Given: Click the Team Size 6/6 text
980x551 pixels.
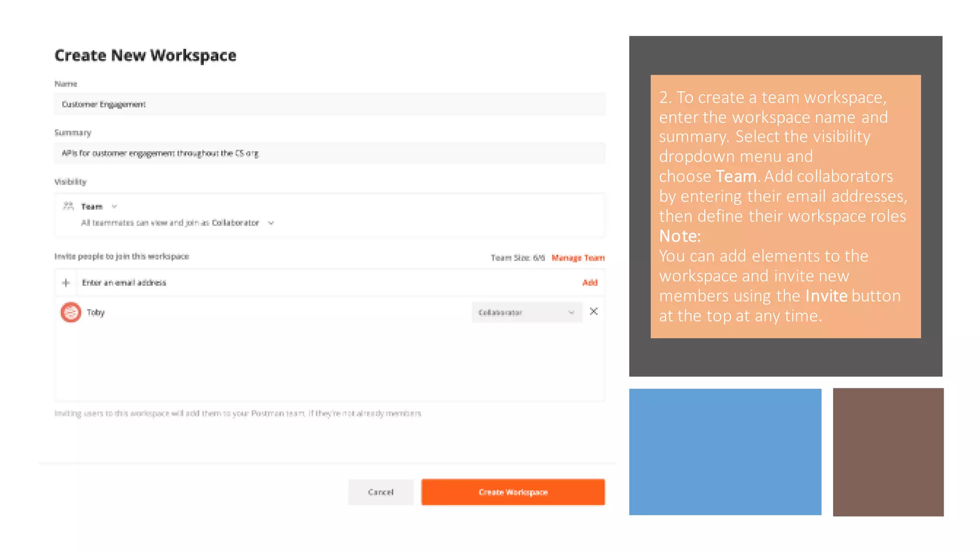Looking at the screenshot, I should pyautogui.click(x=518, y=258).
